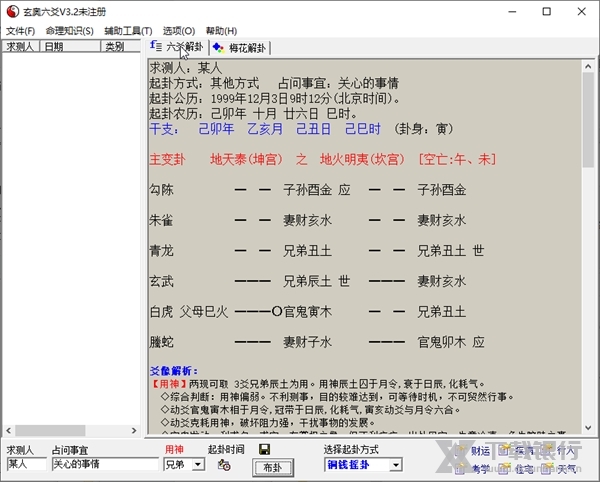Click the 螣蛇 row label

[x=162, y=342]
